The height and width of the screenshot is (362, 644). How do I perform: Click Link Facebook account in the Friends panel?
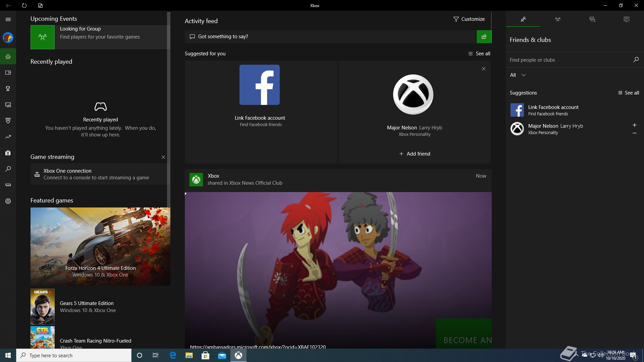pos(574,110)
